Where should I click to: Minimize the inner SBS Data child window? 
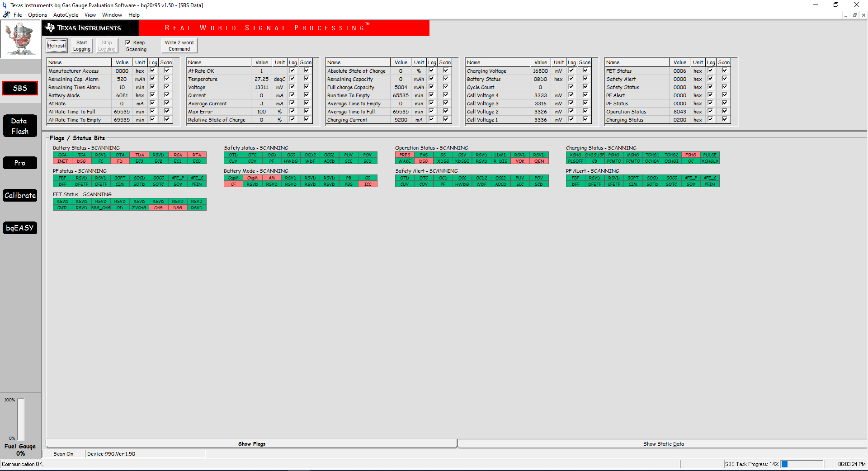845,15
